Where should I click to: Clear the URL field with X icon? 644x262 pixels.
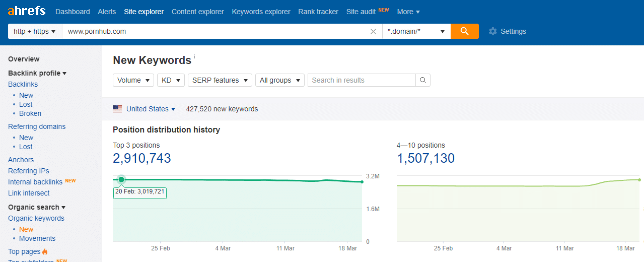[373, 31]
